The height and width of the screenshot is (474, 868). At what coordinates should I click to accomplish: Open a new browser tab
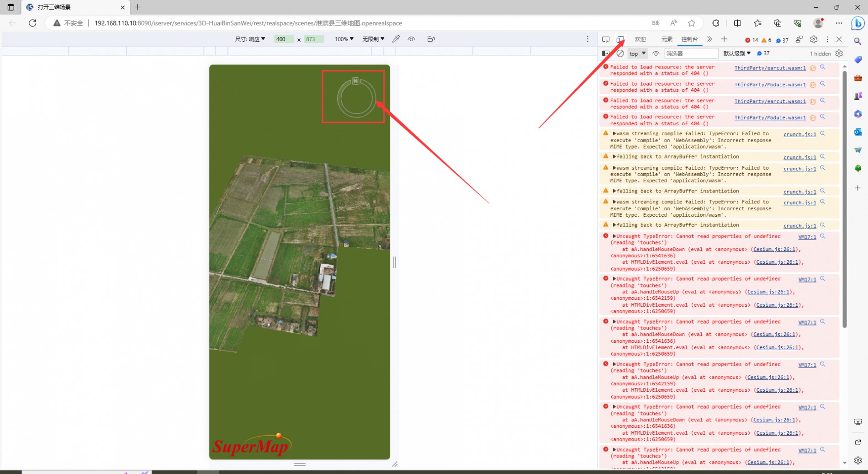[138, 7]
